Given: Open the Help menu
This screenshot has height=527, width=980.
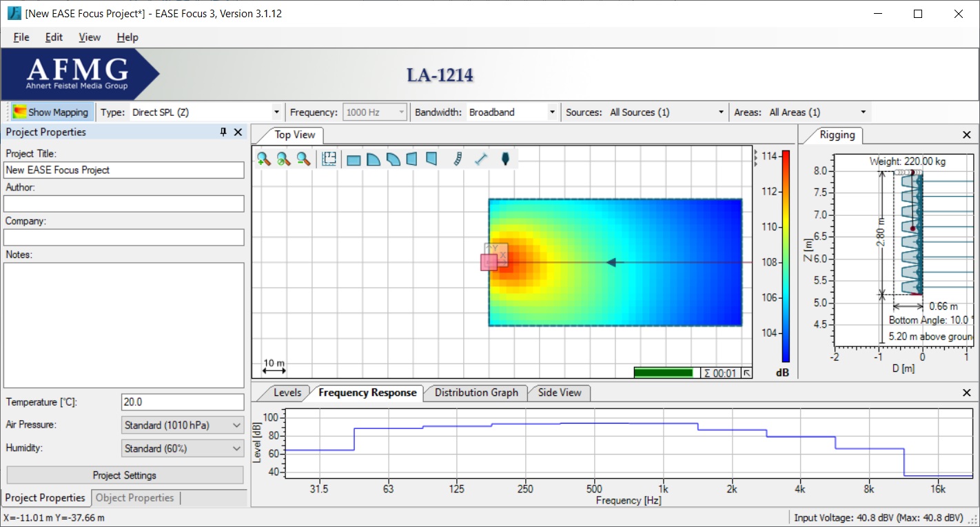Looking at the screenshot, I should (x=127, y=37).
